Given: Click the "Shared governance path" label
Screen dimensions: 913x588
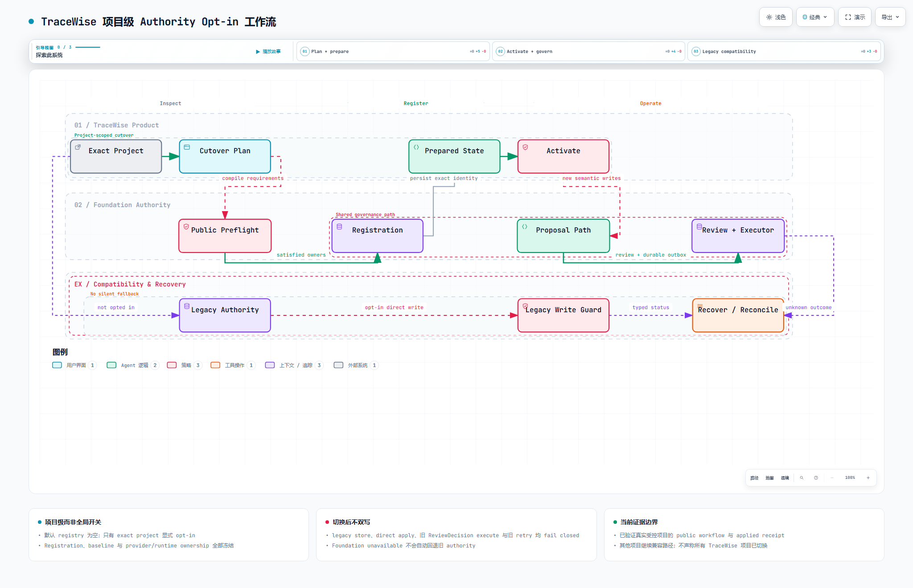Looking at the screenshot, I should pos(365,215).
